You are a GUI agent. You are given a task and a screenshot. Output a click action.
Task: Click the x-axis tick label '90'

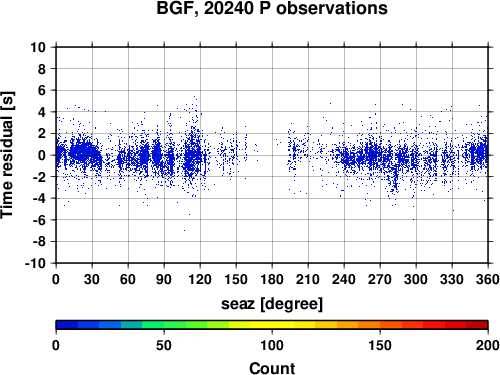(164, 279)
